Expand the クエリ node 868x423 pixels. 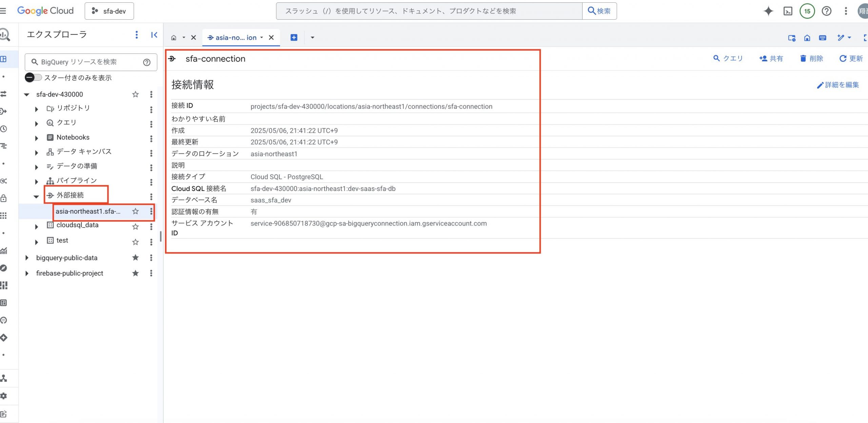tap(36, 124)
